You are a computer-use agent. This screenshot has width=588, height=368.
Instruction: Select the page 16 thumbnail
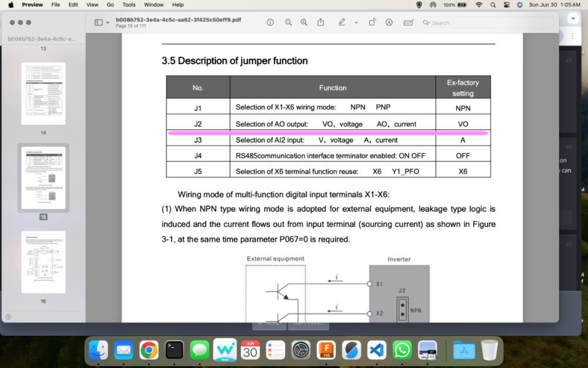44,262
